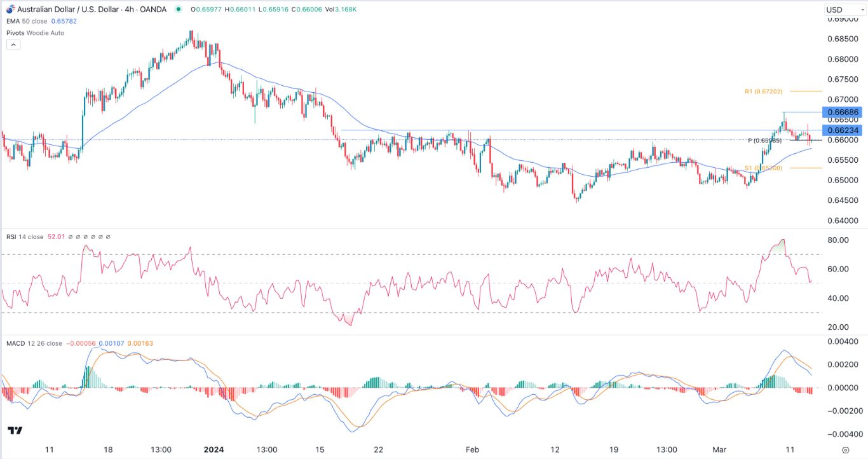Click the Mar label on the time axis
The image size is (868, 459).
[x=719, y=449]
